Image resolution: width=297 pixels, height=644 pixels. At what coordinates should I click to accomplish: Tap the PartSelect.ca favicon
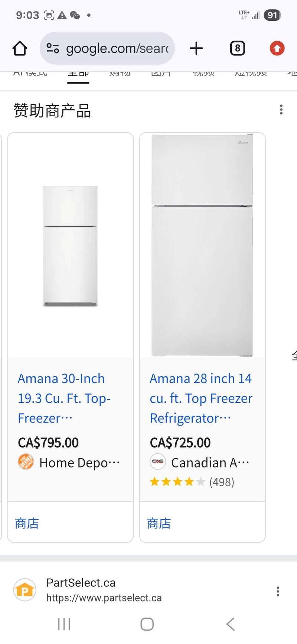coord(25,590)
